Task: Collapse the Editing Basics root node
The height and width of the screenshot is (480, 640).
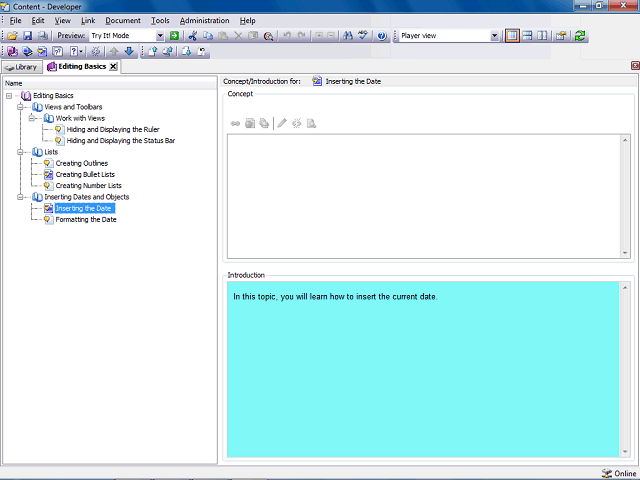Action: pos(9,96)
